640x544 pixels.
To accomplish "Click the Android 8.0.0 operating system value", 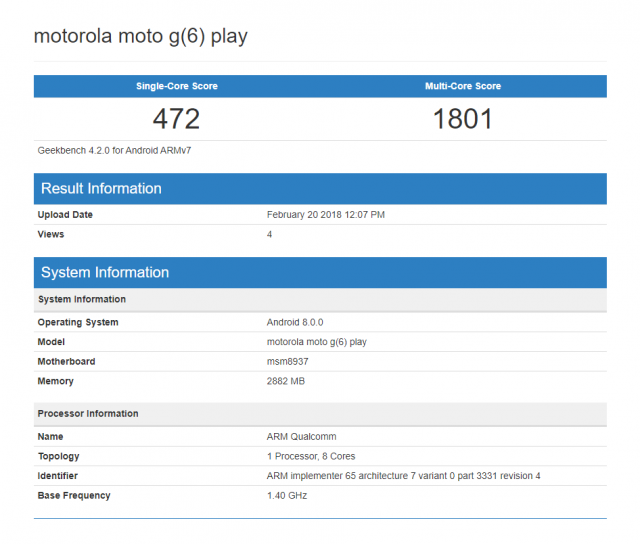I will click(x=295, y=322).
